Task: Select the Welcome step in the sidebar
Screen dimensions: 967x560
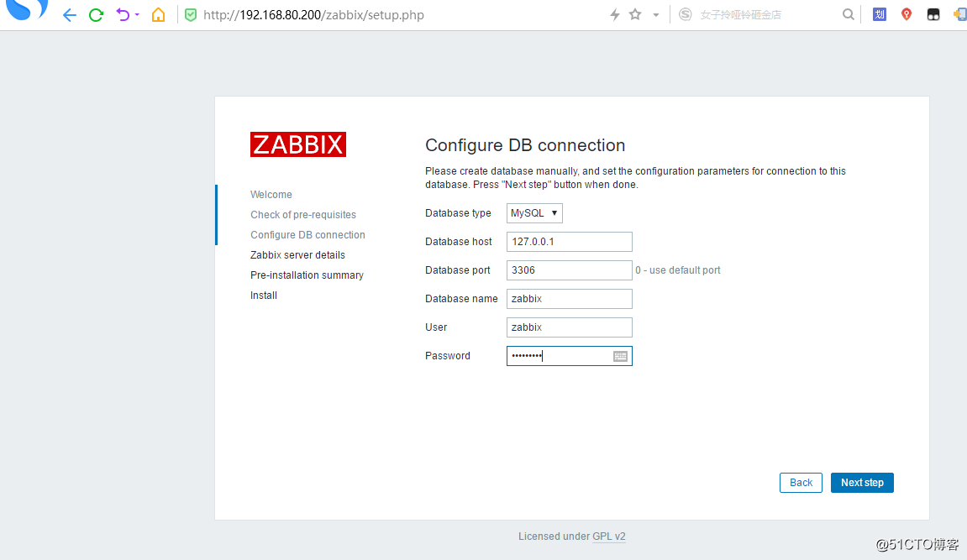Action: click(x=271, y=194)
